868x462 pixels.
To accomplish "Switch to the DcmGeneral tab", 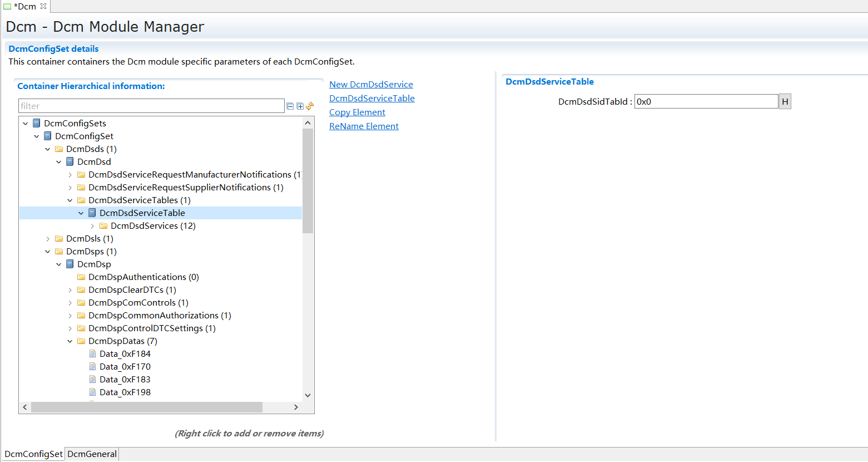I will point(92,454).
